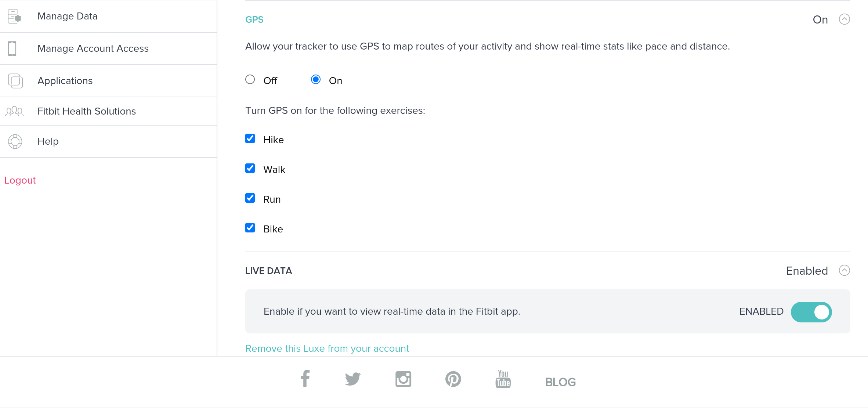The height and width of the screenshot is (412, 868).
Task: Collapse the Live Data section
Action: pyautogui.click(x=845, y=271)
